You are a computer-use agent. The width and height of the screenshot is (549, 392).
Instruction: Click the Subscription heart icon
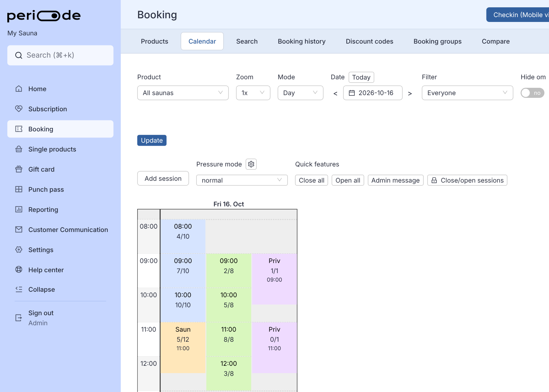[x=19, y=109]
